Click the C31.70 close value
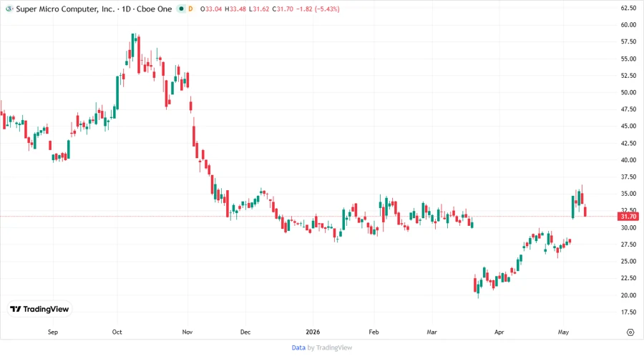This screenshot has width=644, height=356. click(x=283, y=9)
